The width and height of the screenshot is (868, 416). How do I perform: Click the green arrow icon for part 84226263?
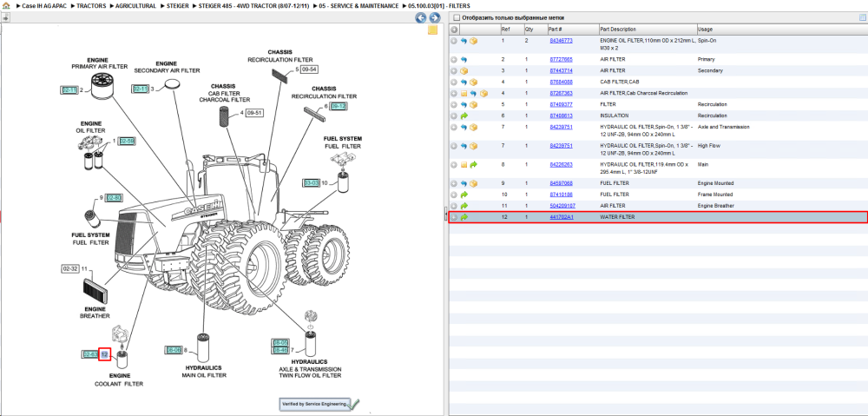[474, 165]
